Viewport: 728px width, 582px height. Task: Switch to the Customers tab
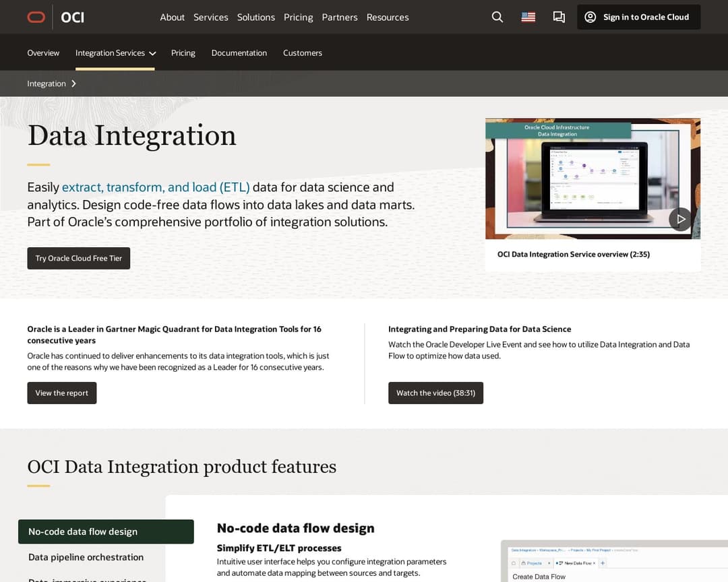pyautogui.click(x=302, y=52)
